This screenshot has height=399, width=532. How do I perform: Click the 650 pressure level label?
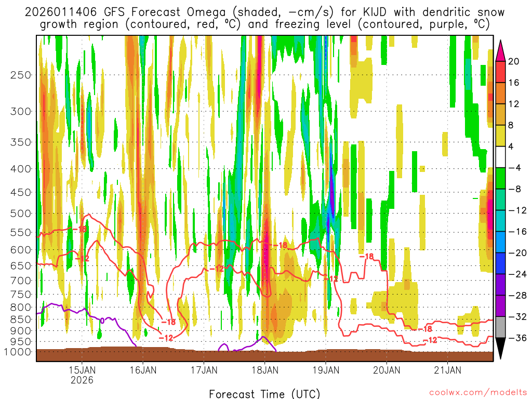(21, 265)
